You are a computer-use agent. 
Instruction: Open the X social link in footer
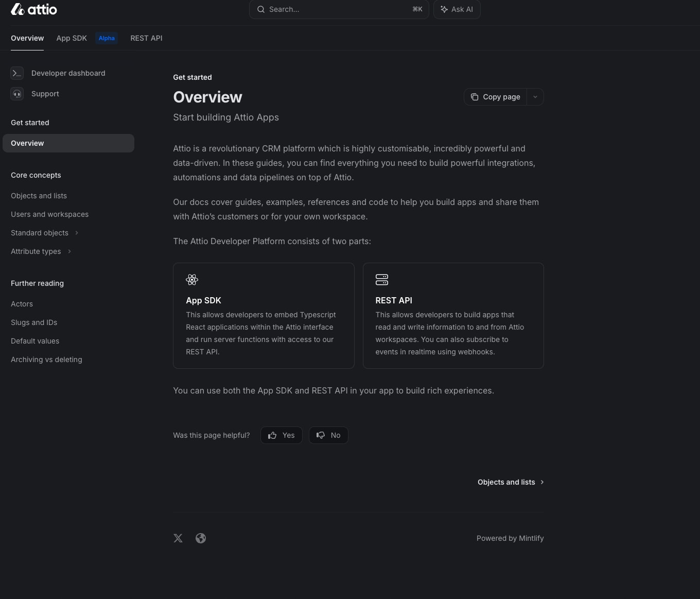(178, 538)
